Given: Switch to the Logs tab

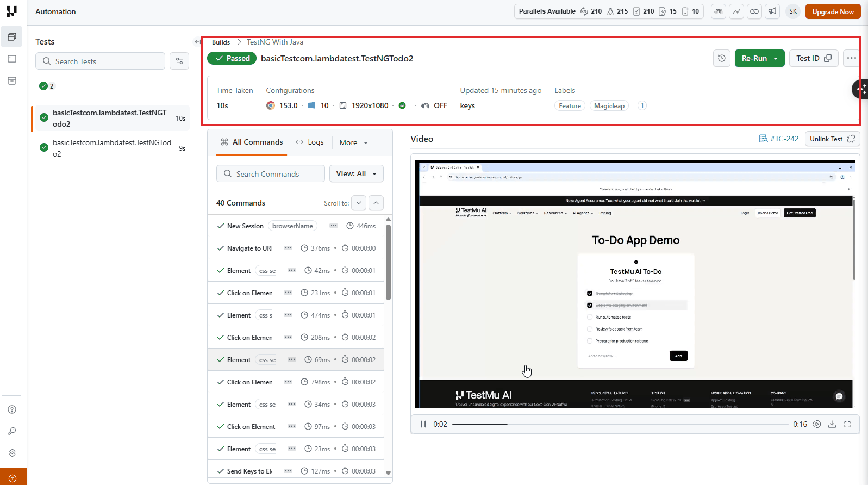Looking at the screenshot, I should [309, 142].
